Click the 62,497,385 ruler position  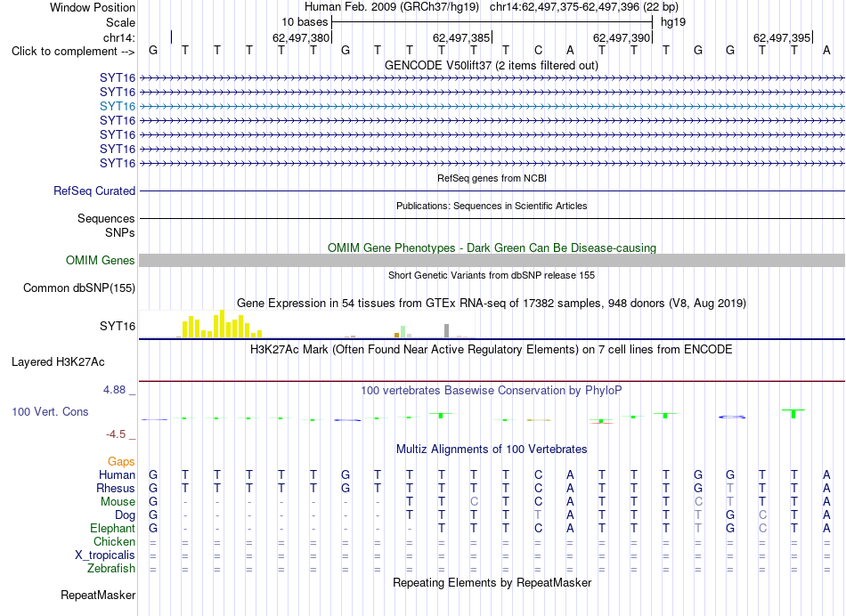pyautogui.click(x=461, y=37)
